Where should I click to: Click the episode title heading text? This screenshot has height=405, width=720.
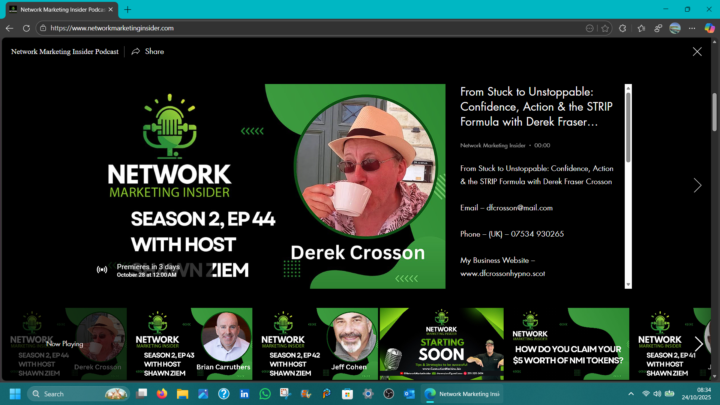536,107
